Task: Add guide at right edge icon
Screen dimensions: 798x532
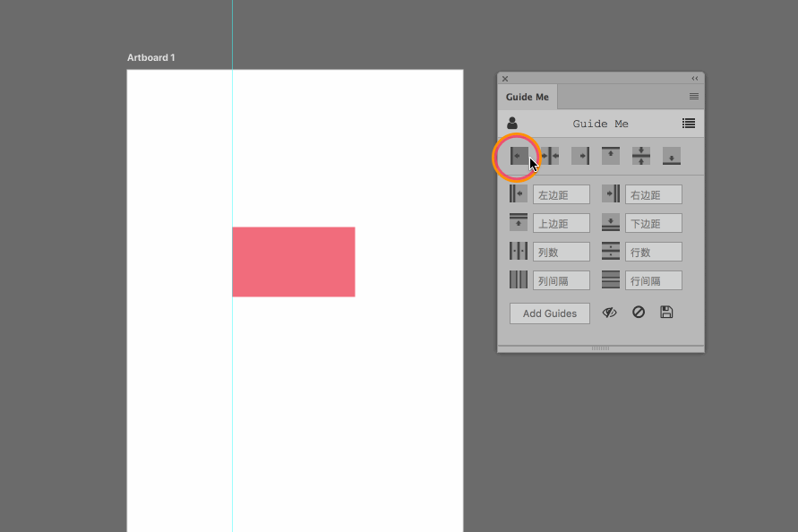Action: click(x=580, y=156)
